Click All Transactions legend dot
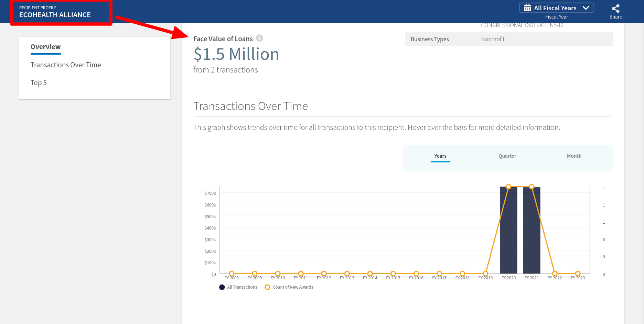644x324 pixels. 222,287
